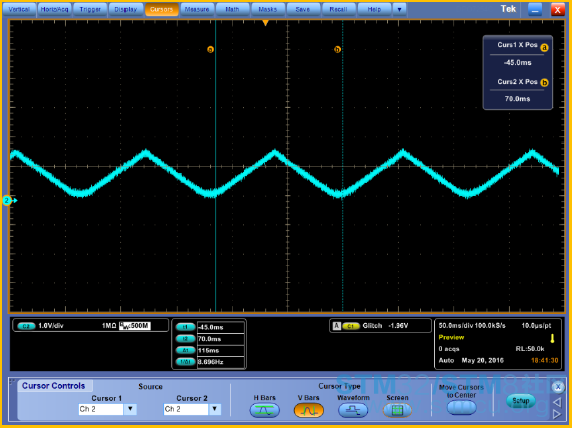Open the Measure menu

tap(197, 9)
